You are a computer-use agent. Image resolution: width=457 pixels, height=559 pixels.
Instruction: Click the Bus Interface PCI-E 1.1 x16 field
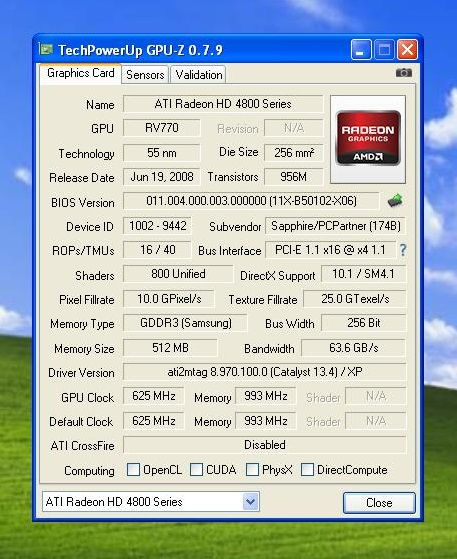click(330, 250)
